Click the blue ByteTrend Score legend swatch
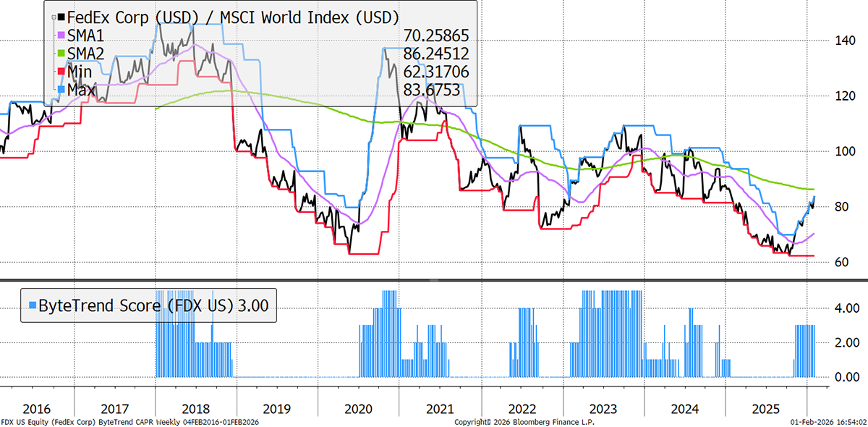The width and height of the screenshot is (868, 427). [x=32, y=306]
